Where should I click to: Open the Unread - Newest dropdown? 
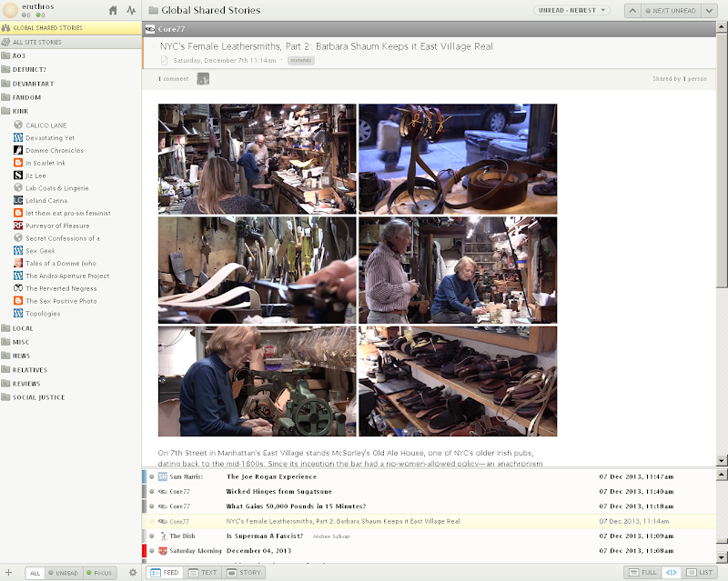coord(571,11)
